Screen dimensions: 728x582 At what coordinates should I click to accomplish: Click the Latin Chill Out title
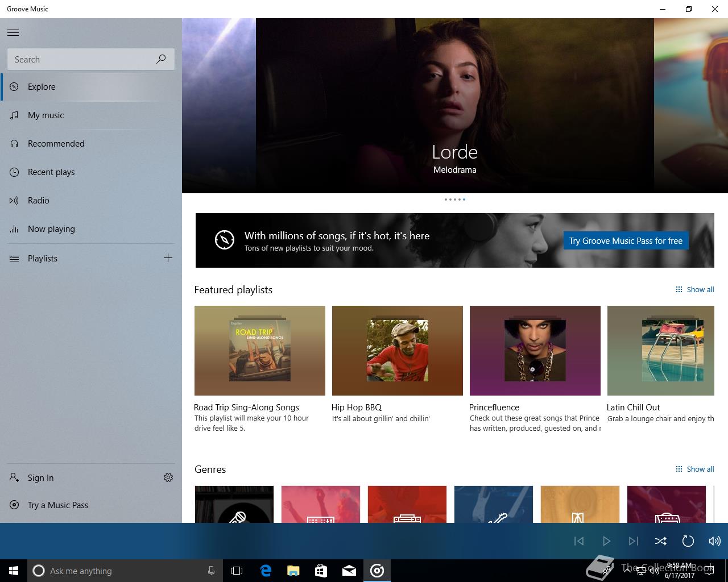(x=633, y=408)
